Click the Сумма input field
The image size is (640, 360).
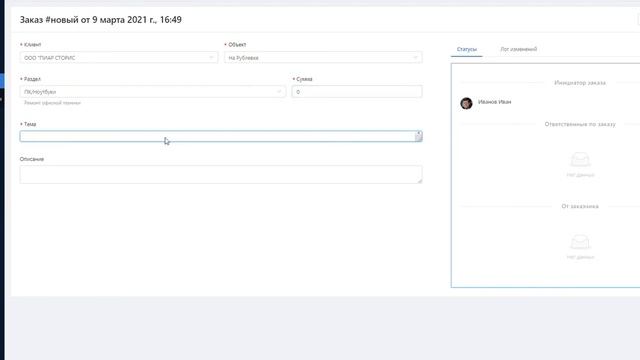click(x=357, y=92)
